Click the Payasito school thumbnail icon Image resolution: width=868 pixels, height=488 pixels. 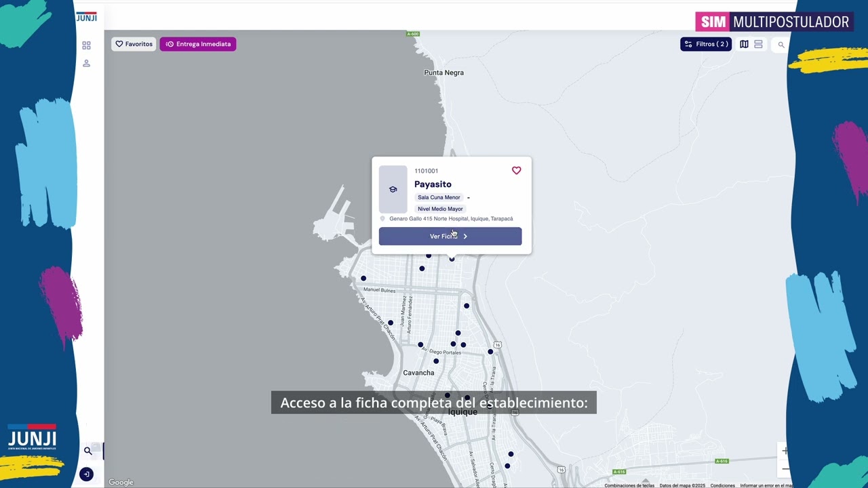pyautogui.click(x=393, y=189)
